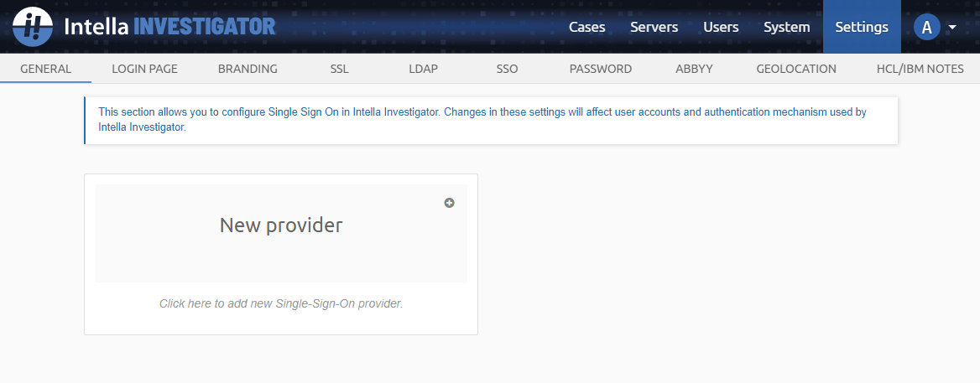The width and height of the screenshot is (980, 383).
Task: Open the Users page
Action: click(721, 27)
